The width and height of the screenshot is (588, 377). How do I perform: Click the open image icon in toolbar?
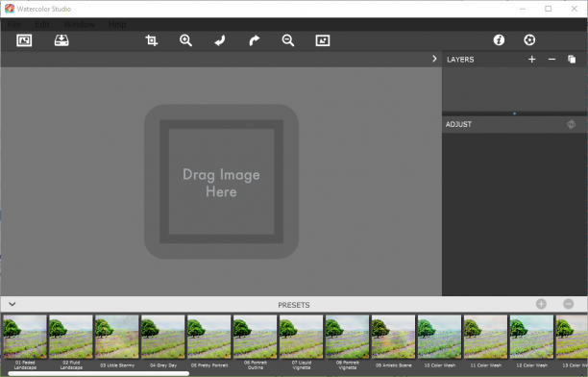click(24, 40)
